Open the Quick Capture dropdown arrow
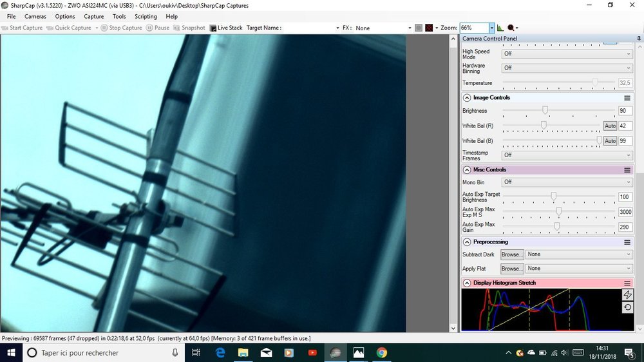The image size is (644, 362). pyautogui.click(x=97, y=28)
